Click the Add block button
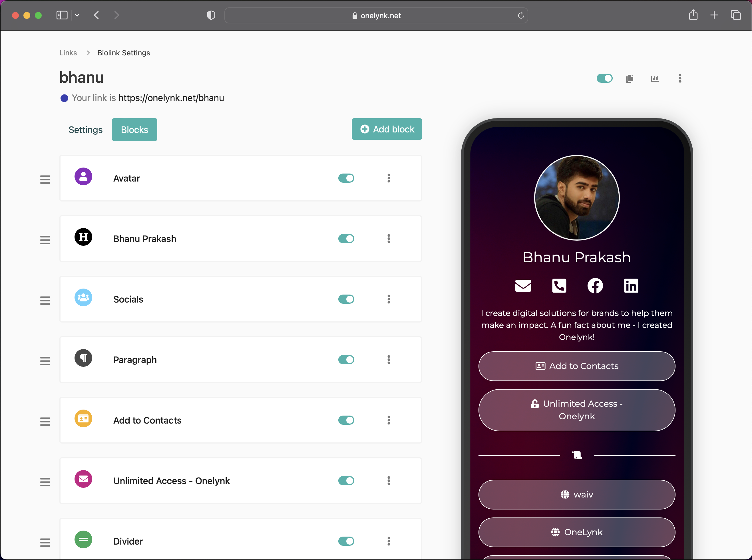 pyautogui.click(x=387, y=129)
